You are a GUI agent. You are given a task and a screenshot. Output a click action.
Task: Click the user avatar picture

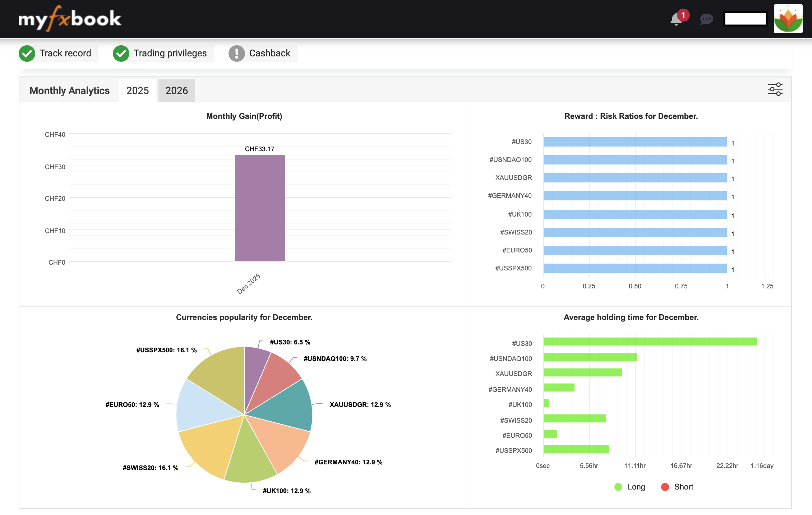[788, 19]
